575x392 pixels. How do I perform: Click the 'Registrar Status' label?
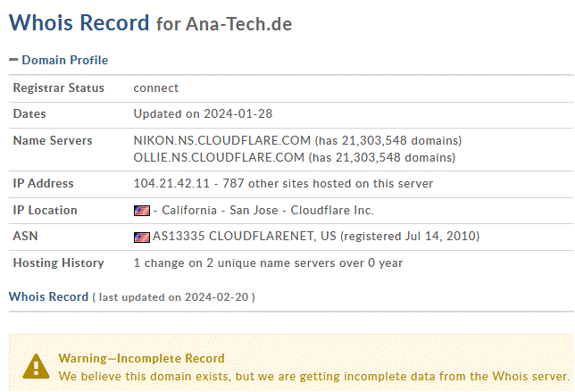[x=59, y=88]
